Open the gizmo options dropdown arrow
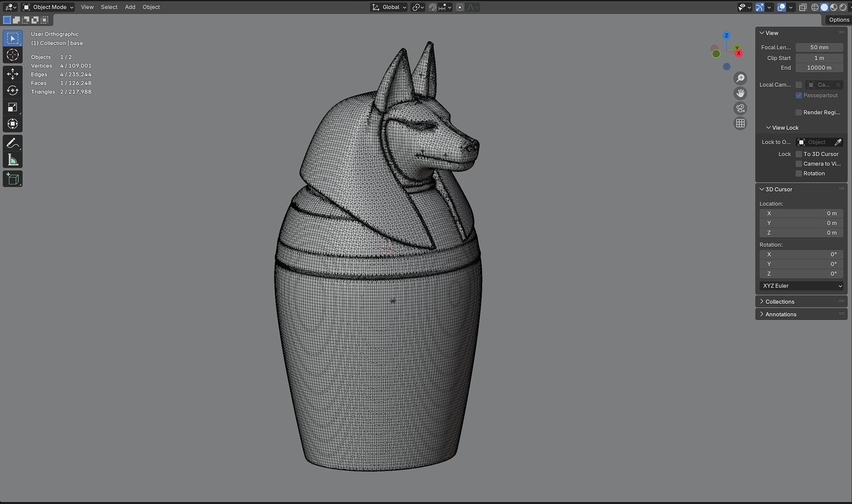This screenshot has width=852, height=504. tap(769, 7)
